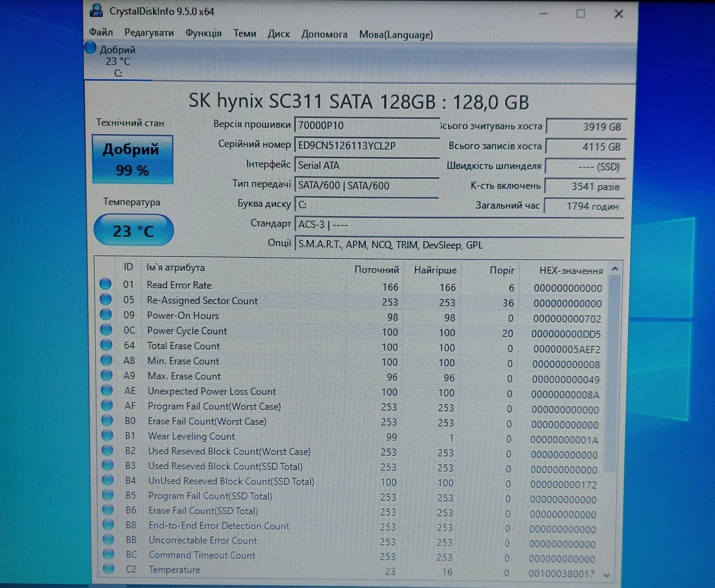
Task: Click the Добрий 99 % health status button
Action: point(133,160)
